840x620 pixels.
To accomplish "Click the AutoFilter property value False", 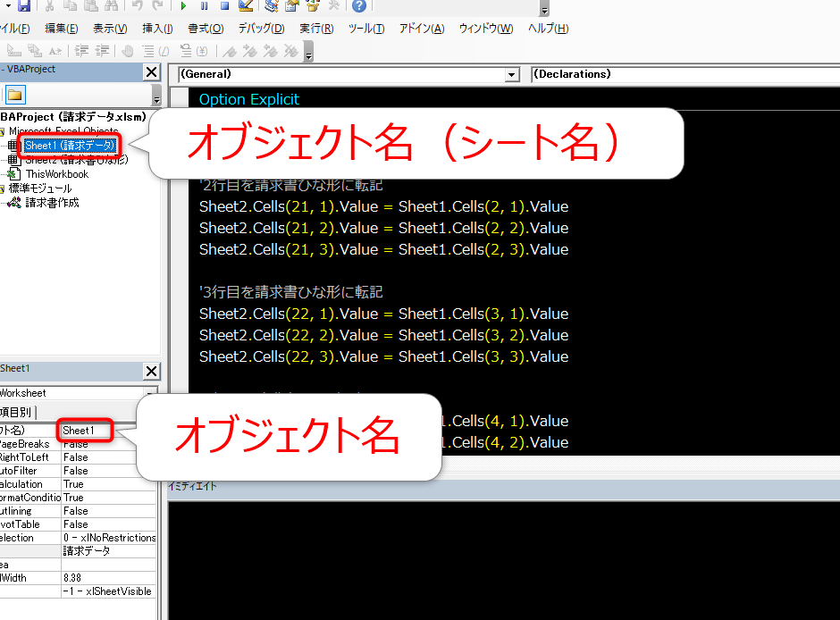I will coord(109,471).
